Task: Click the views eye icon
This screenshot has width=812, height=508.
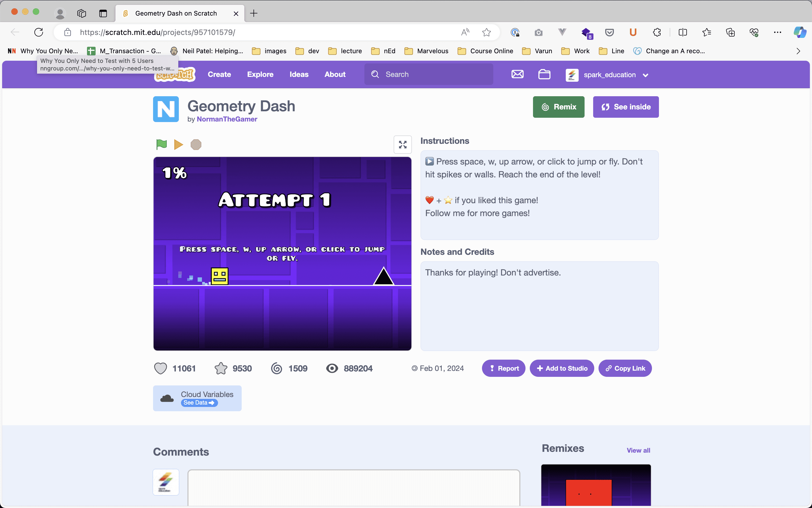Action: click(332, 368)
